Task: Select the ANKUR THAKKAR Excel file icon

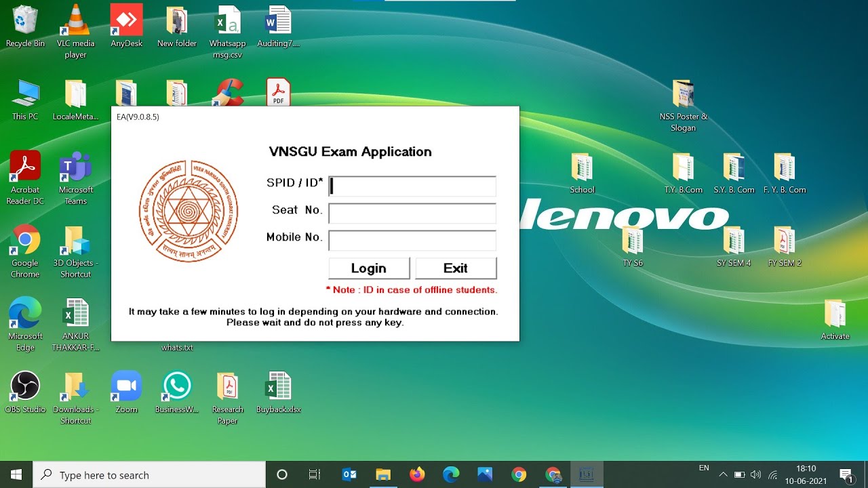Action: point(75,325)
